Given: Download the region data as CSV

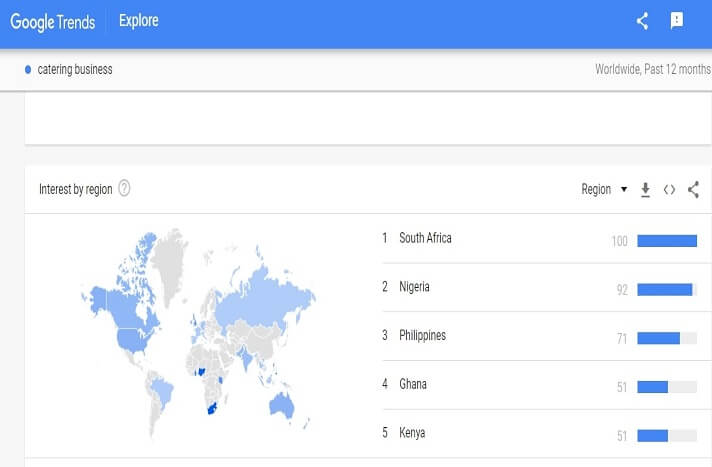Looking at the screenshot, I should point(645,189).
